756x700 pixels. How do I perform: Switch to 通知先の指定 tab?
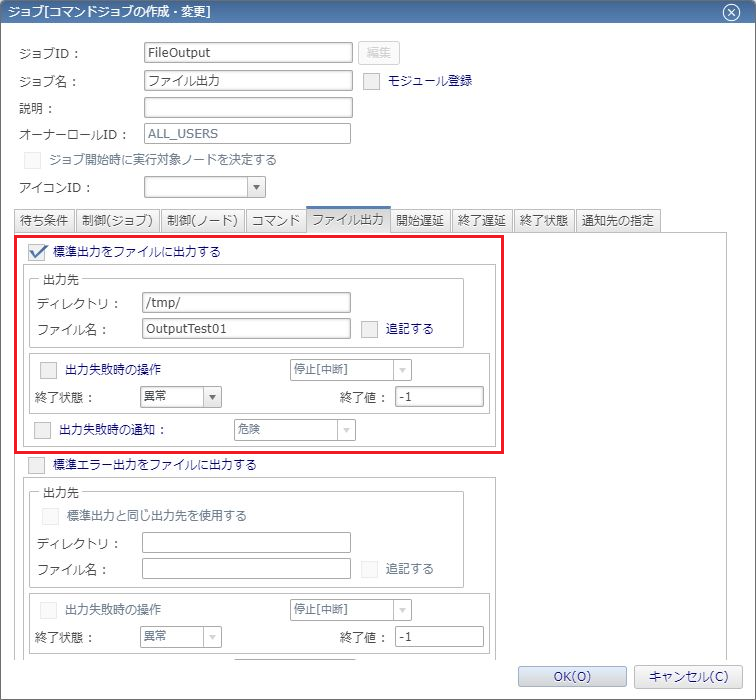pyautogui.click(x=618, y=221)
